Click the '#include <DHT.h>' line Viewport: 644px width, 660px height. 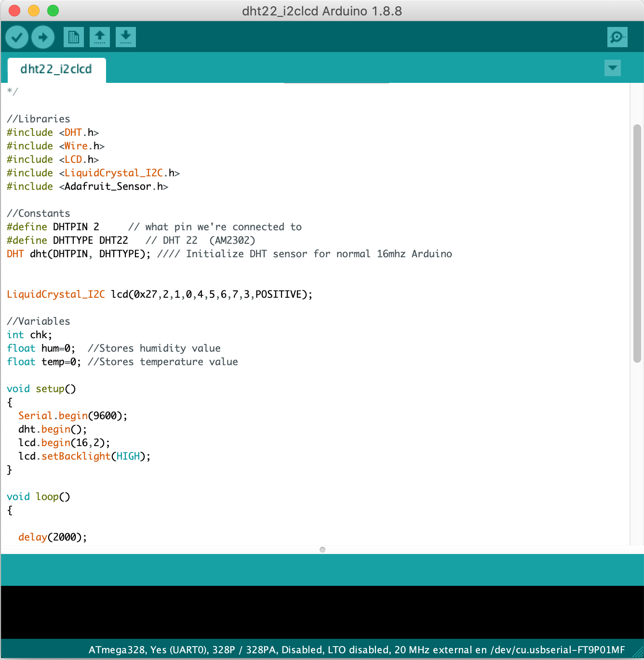tap(53, 132)
